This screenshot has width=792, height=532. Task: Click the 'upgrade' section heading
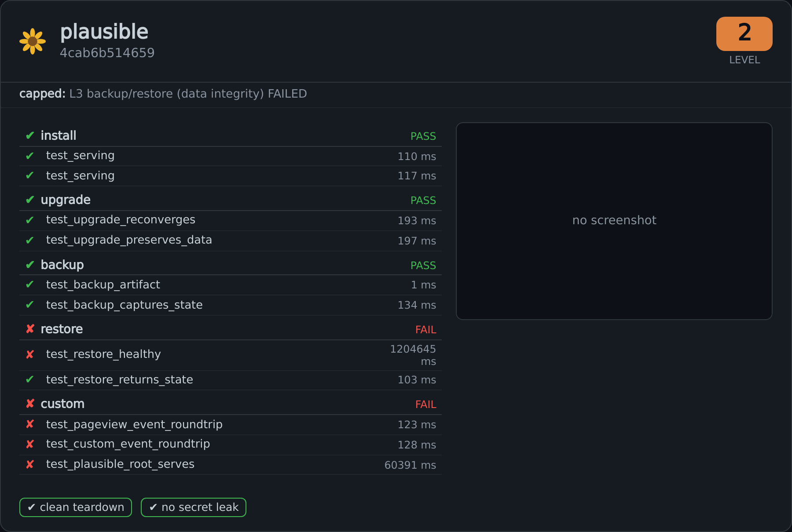coord(66,200)
